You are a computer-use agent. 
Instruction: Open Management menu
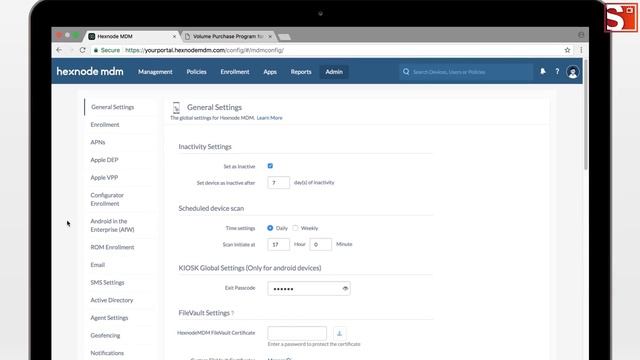coord(155,72)
